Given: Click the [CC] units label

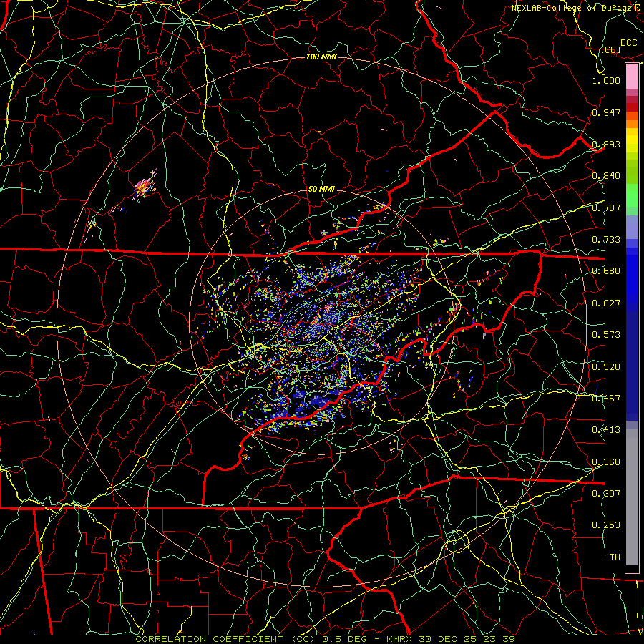Looking at the screenshot, I should point(611,50).
